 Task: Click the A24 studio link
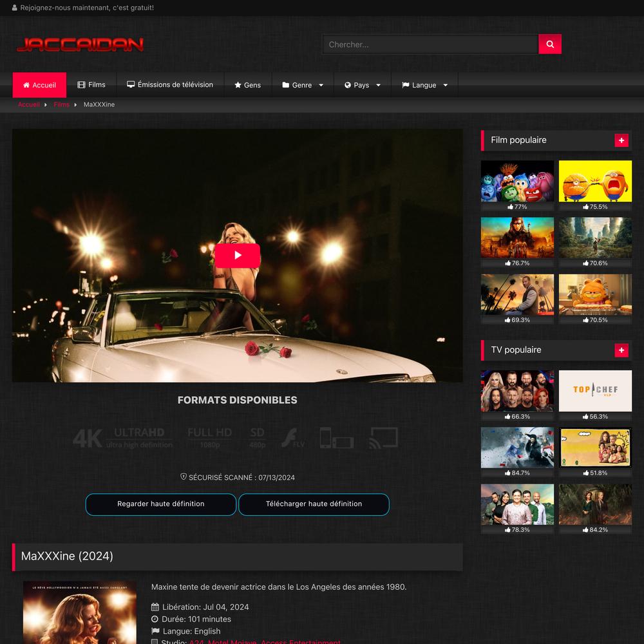click(x=196, y=641)
